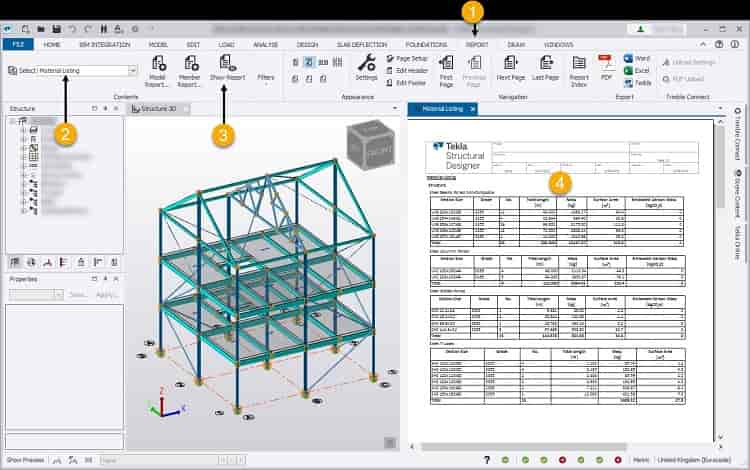
Task: Expand the root node in Structure tree
Action: pyautogui.click(x=10, y=121)
